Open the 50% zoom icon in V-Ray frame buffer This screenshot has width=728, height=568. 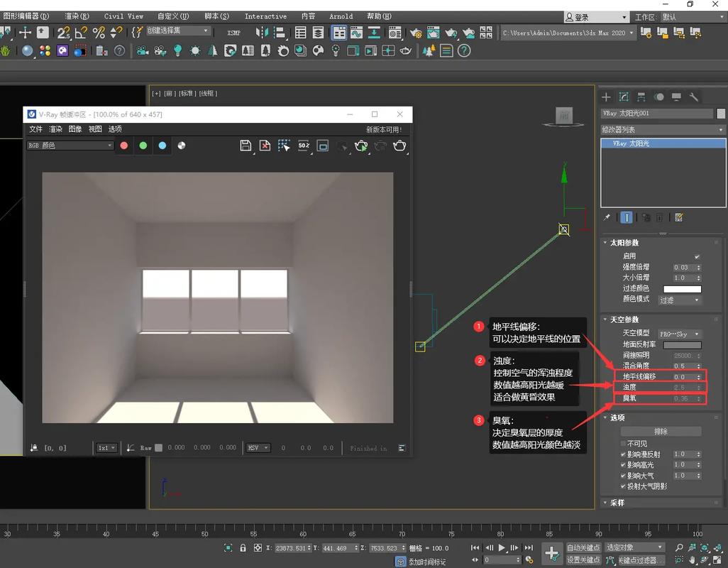point(304,146)
